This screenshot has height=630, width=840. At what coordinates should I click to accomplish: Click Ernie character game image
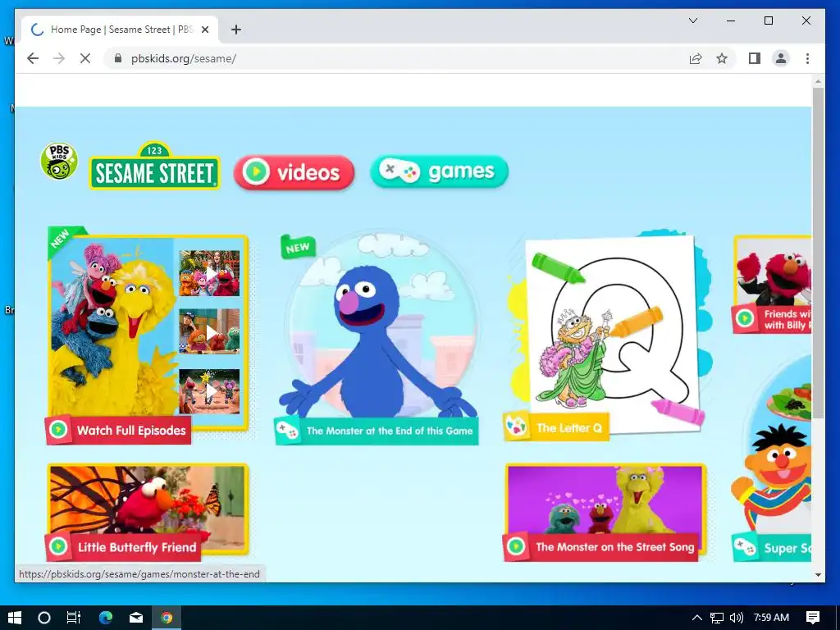coord(774,477)
